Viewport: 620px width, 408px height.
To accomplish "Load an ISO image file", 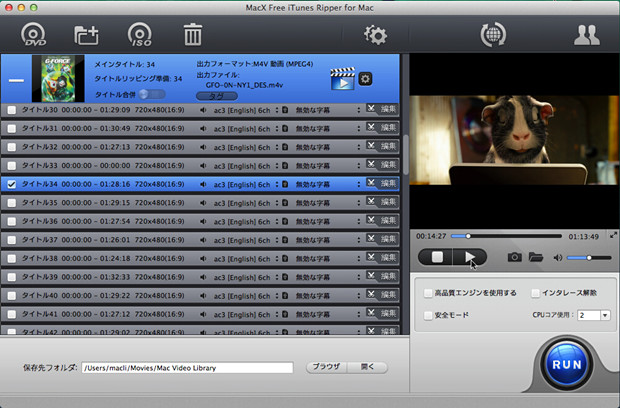I will click(x=140, y=35).
